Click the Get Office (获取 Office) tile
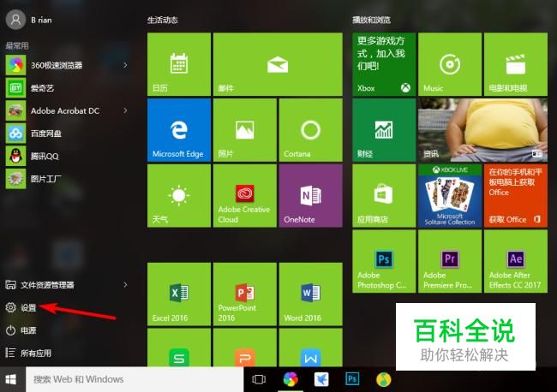Screen dimensions: 557x392 (516, 195)
